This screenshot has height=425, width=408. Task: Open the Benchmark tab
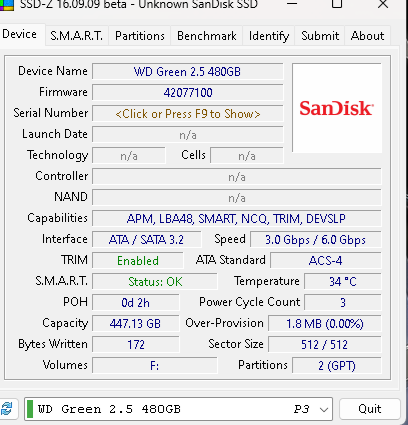[207, 36]
